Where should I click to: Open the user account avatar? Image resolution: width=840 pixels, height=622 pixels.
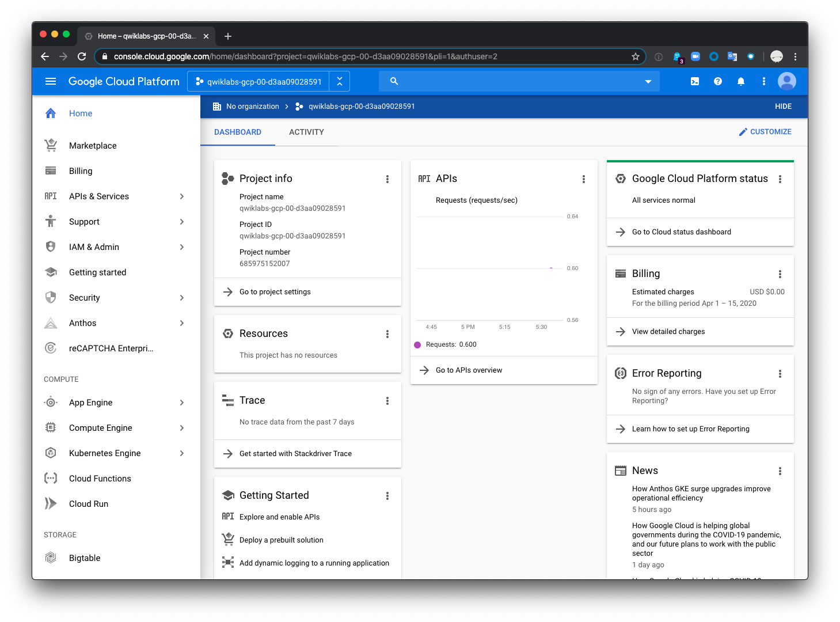pyautogui.click(x=787, y=81)
